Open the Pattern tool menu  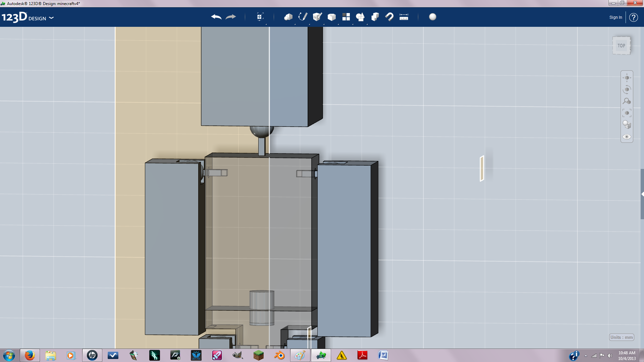click(346, 17)
